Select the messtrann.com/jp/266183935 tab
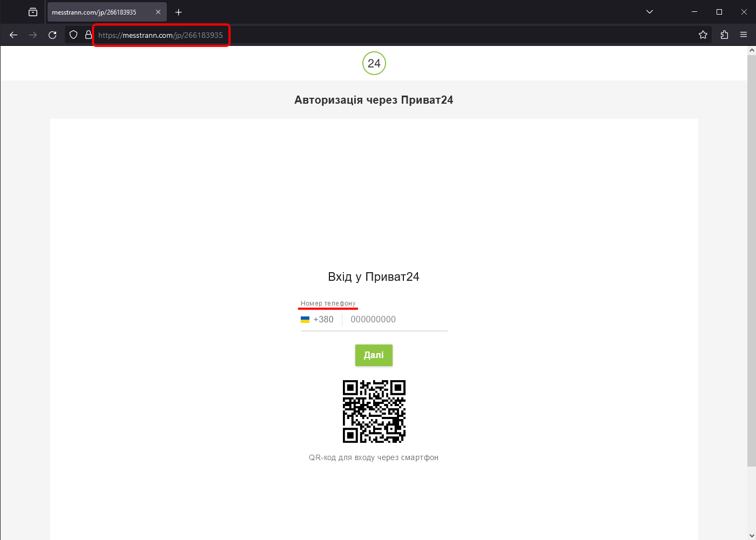Screen dimensions: 756x540 pos(107,12)
